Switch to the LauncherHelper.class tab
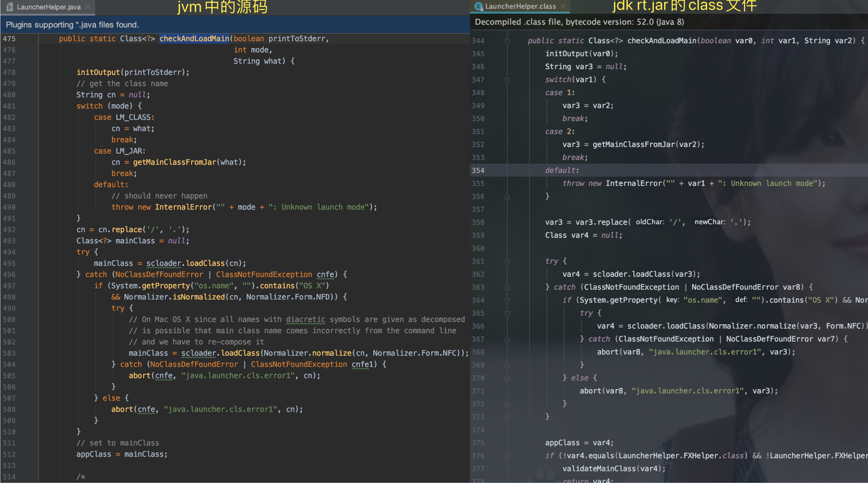Screen dimensions: 868x483 tap(520, 6)
